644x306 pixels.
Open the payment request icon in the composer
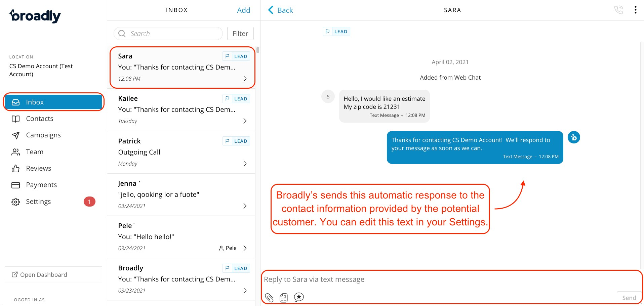coord(284,297)
